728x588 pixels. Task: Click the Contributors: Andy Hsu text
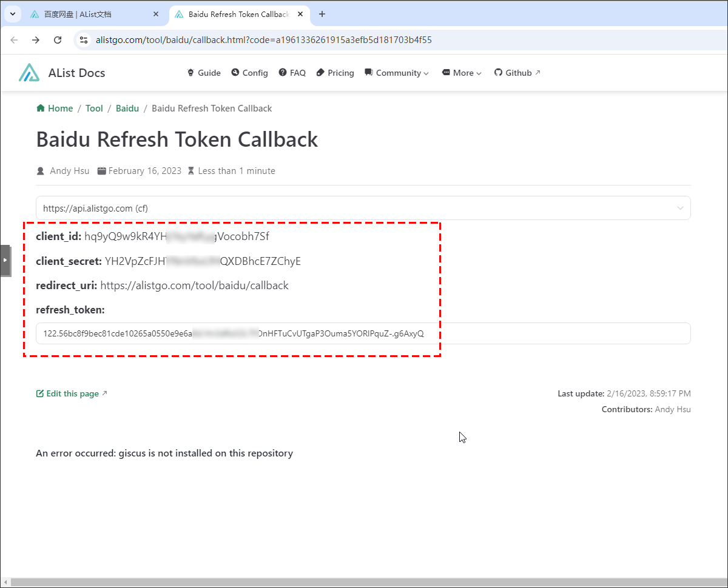coord(646,409)
